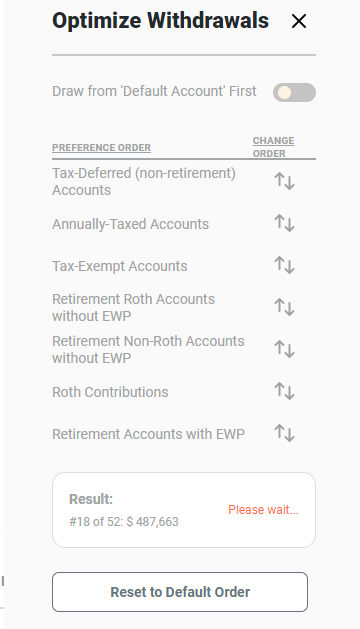This screenshot has width=360, height=629.
Task: Select Tax-Deferred (non-retirement) Accounts label
Action: [144, 182]
